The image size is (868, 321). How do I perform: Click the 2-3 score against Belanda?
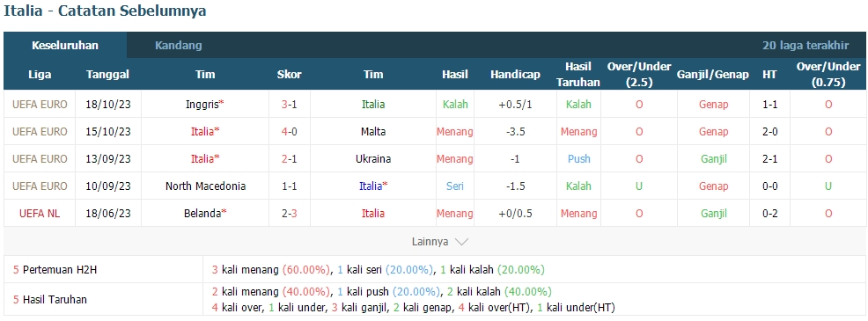289,213
